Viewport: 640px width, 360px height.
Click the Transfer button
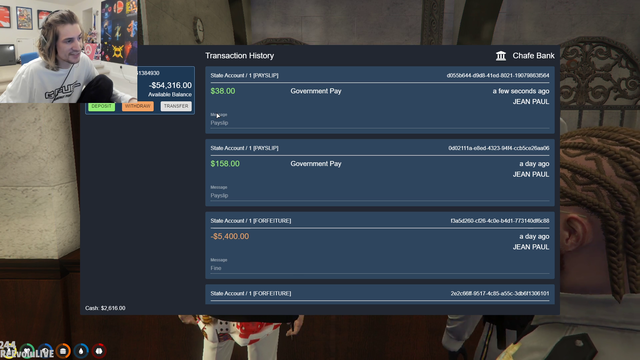pyautogui.click(x=176, y=106)
